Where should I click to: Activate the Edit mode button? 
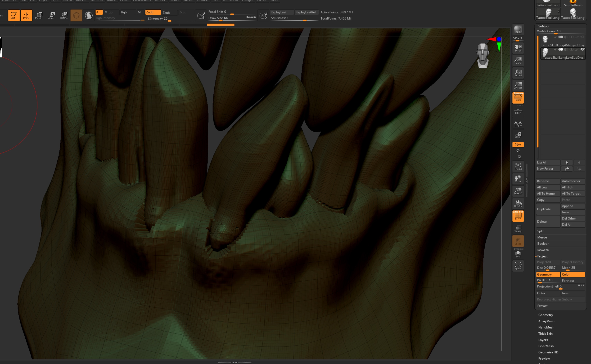coord(13,15)
